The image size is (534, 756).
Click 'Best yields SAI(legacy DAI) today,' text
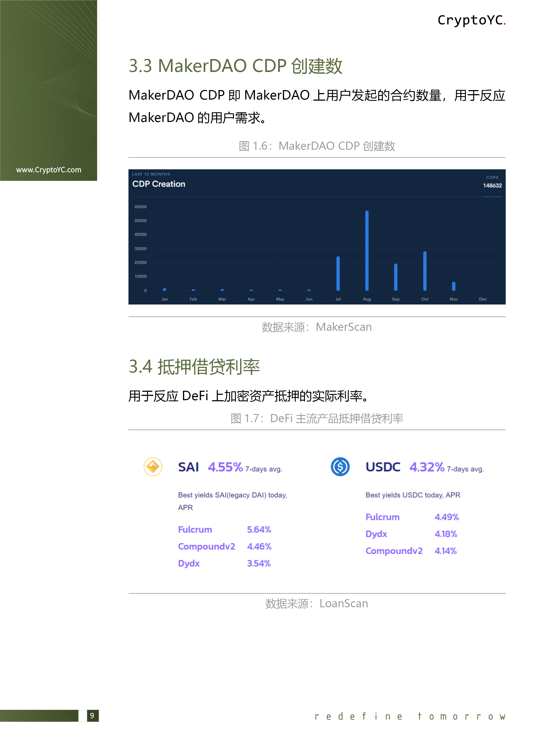233,495
